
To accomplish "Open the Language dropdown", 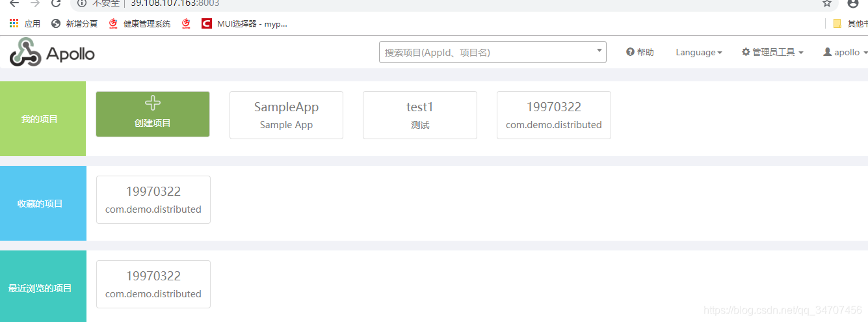I will point(699,52).
